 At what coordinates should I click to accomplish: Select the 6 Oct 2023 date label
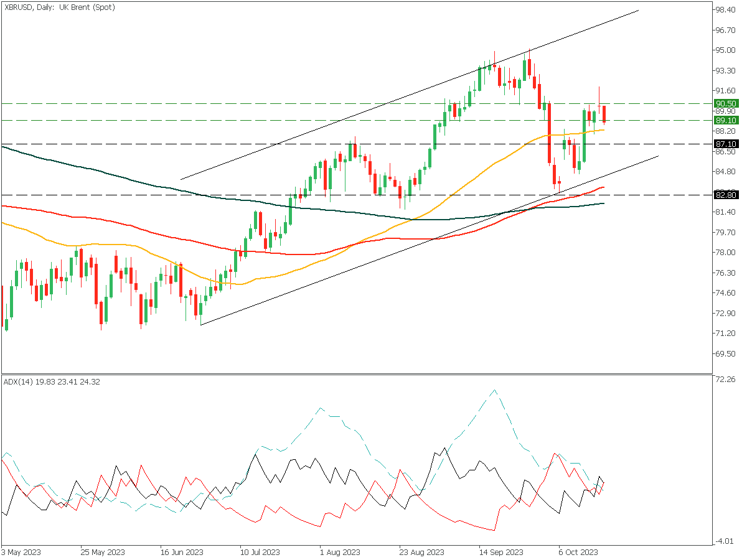[x=579, y=552]
